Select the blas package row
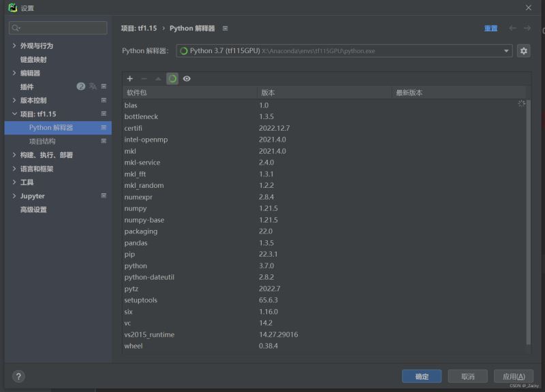The height and width of the screenshot is (392, 545). (324, 105)
